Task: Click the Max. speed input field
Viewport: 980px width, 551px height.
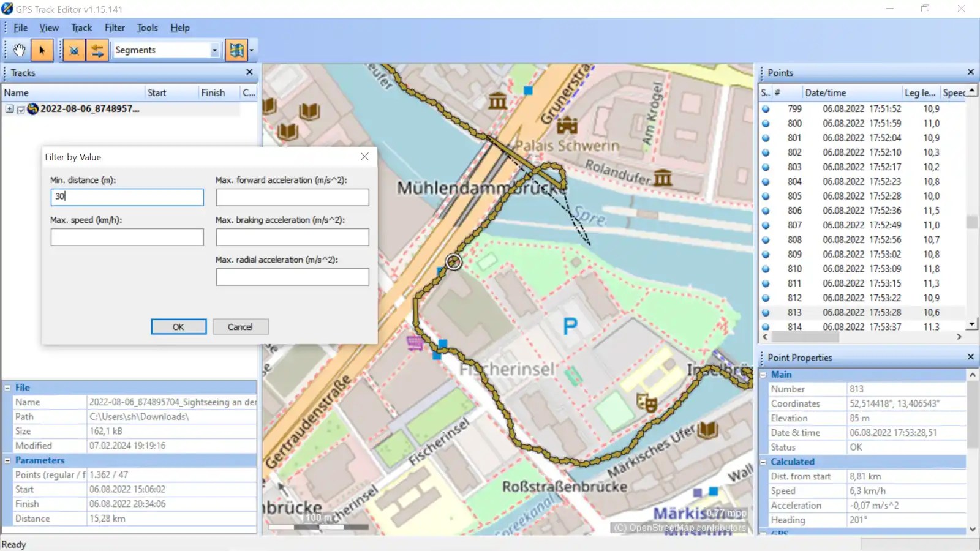Action: (127, 237)
